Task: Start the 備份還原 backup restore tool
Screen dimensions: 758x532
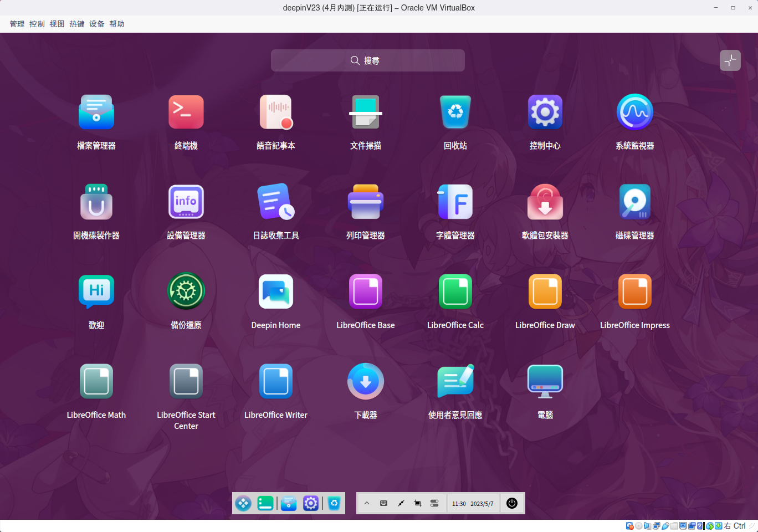Action: click(x=186, y=291)
